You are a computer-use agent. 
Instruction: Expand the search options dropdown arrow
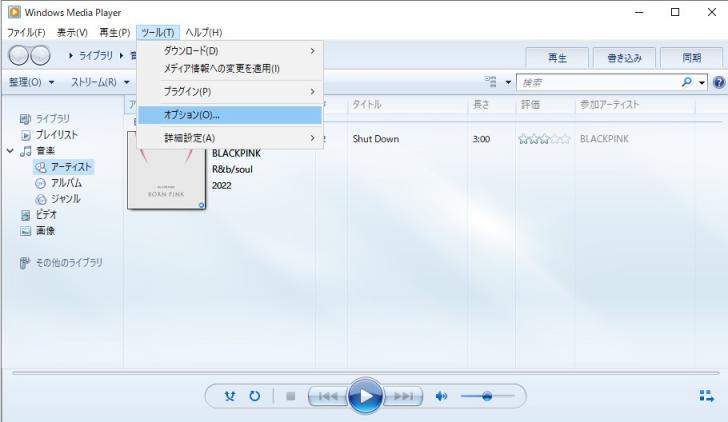pyautogui.click(x=702, y=83)
